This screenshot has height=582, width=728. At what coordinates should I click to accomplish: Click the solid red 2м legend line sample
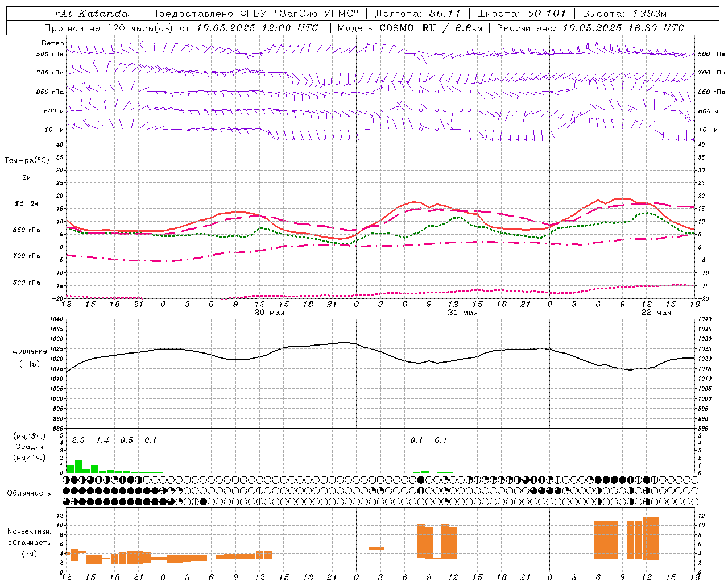point(26,184)
